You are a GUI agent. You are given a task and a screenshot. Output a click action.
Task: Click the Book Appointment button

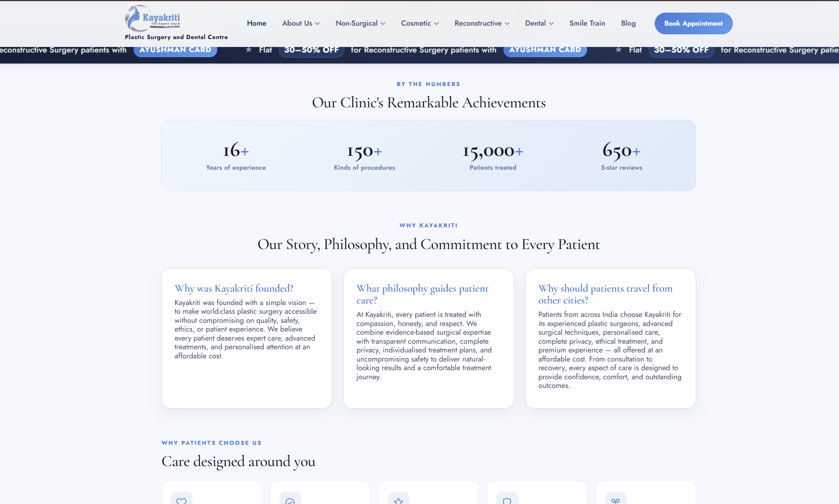(693, 23)
